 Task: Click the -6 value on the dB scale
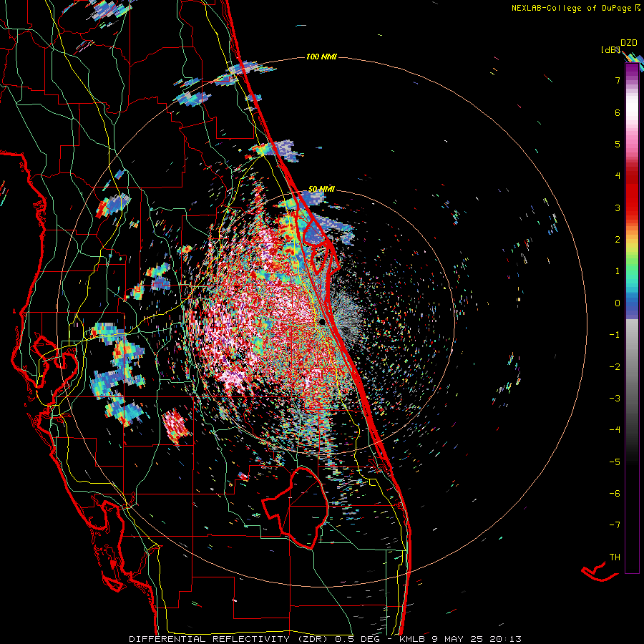(615, 494)
